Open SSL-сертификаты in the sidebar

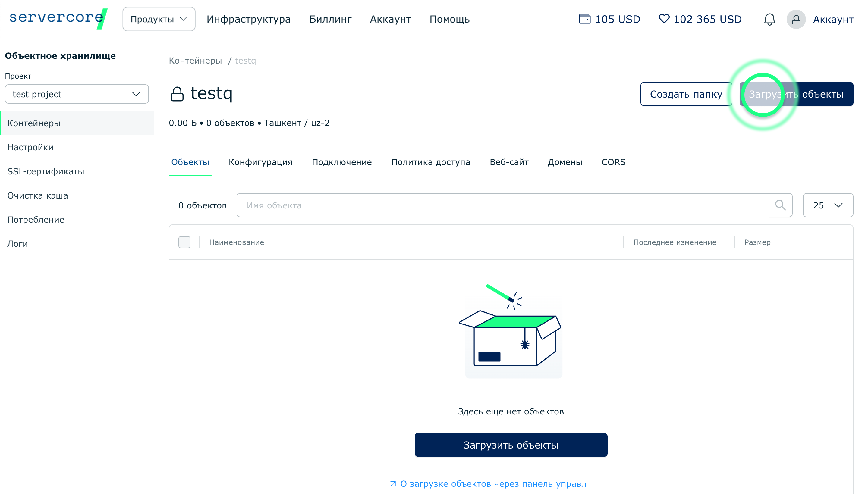point(46,171)
